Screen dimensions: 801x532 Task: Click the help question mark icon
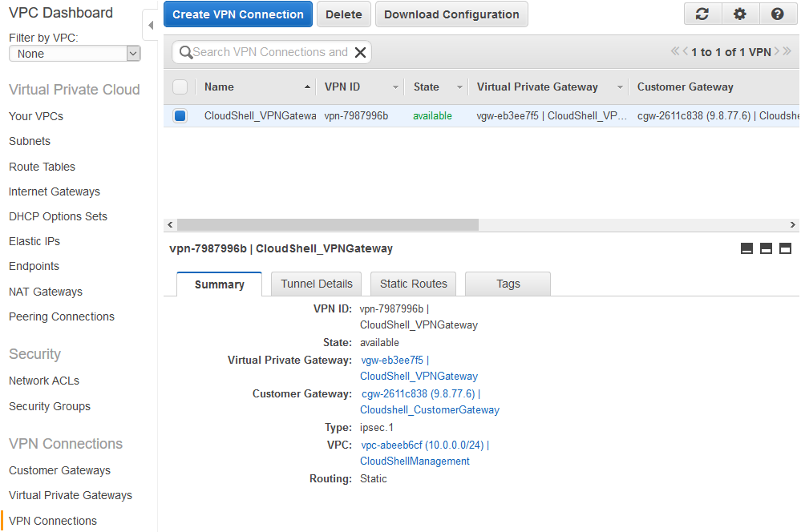777,14
